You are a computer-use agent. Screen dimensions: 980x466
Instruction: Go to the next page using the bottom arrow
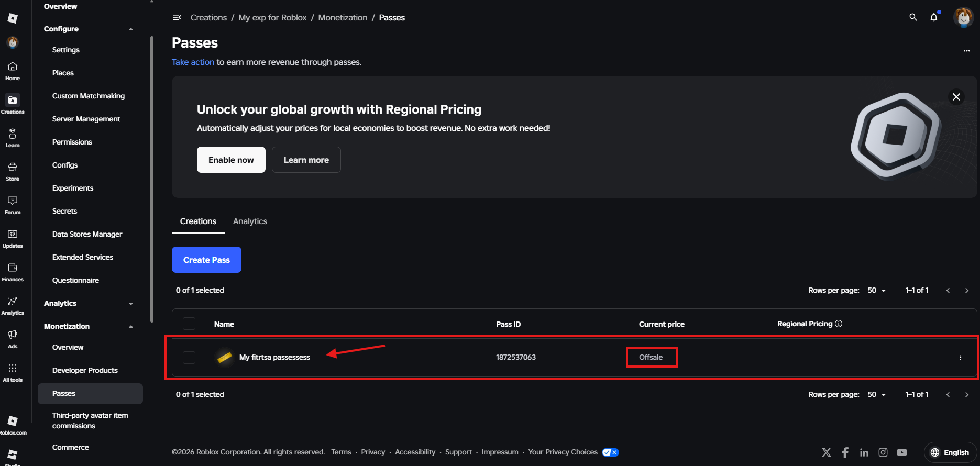click(x=967, y=395)
